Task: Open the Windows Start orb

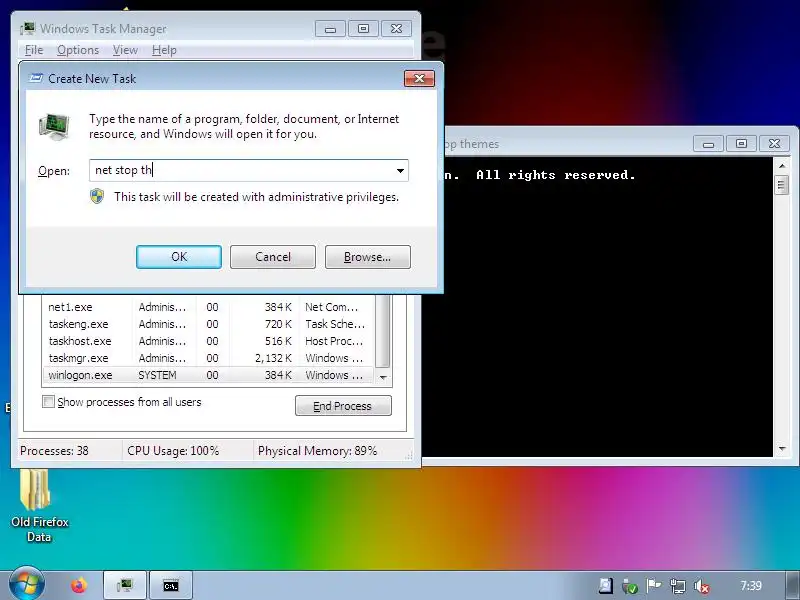Action: pos(27,583)
